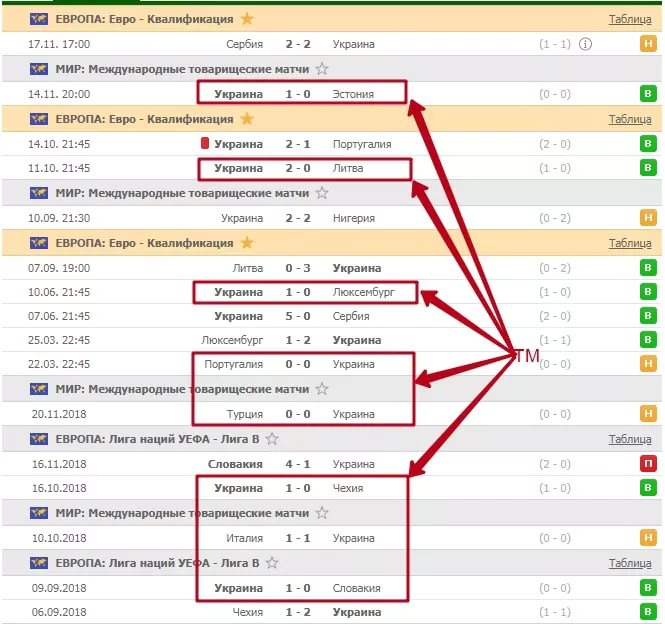Click the team name 'Турция'
The width and height of the screenshot is (665, 624).
pyautogui.click(x=245, y=414)
